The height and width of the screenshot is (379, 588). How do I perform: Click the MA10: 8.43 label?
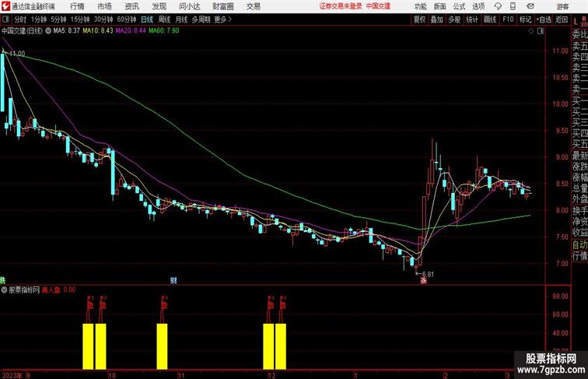(98, 31)
